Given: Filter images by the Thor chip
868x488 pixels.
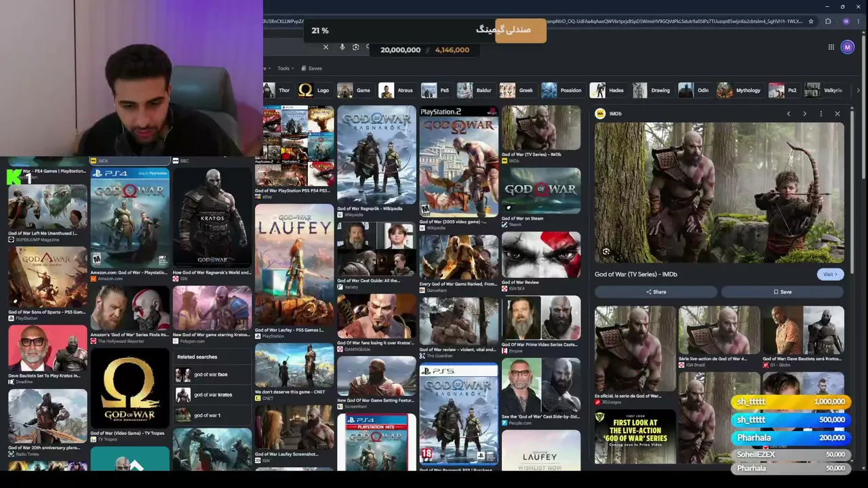Looking at the screenshot, I should coord(277,90).
